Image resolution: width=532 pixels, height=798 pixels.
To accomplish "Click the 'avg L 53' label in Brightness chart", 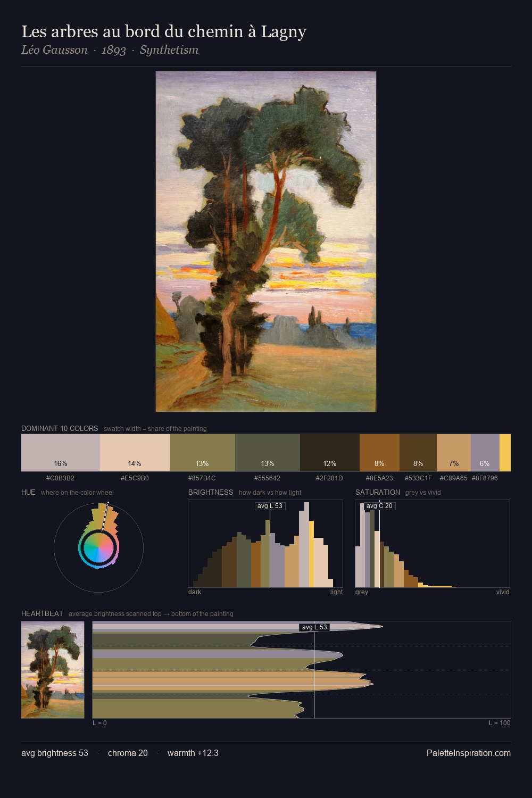I will (x=270, y=506).
